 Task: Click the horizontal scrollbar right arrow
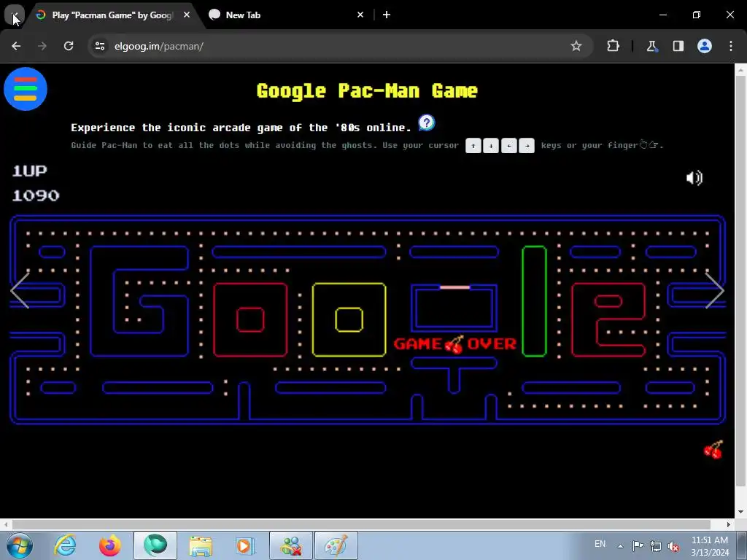tap(729, 524)
